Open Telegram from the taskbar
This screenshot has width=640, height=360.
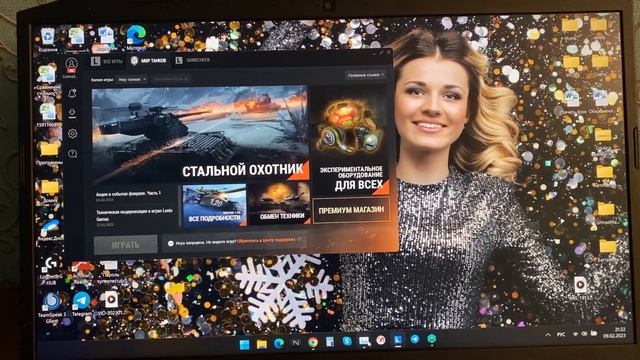click(x=415, y=339)
